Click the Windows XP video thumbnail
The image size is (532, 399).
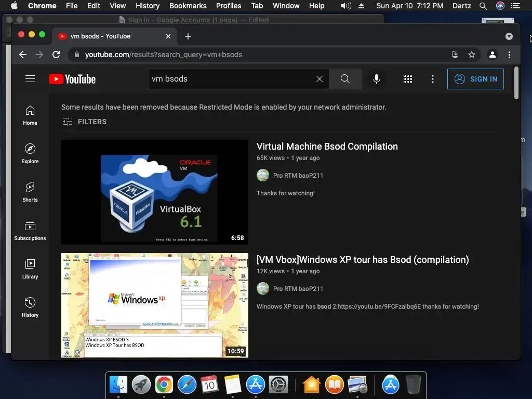tap(155, 305)
